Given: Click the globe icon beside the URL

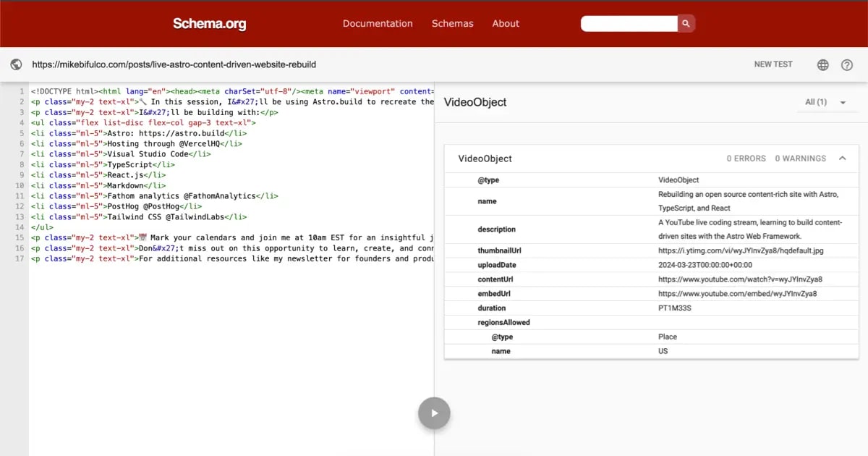Looking at the screenshot, I should 17,64.
